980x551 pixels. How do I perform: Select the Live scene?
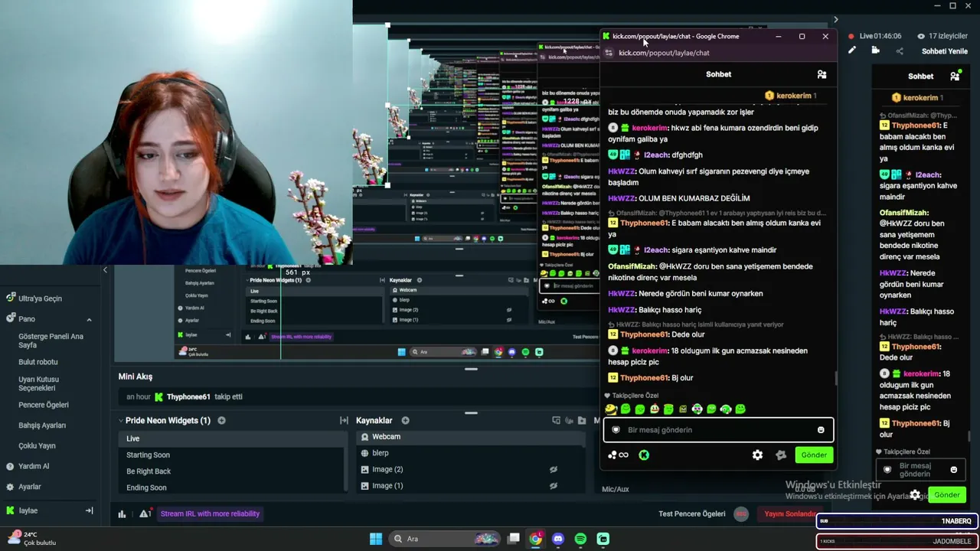[232, 439]
